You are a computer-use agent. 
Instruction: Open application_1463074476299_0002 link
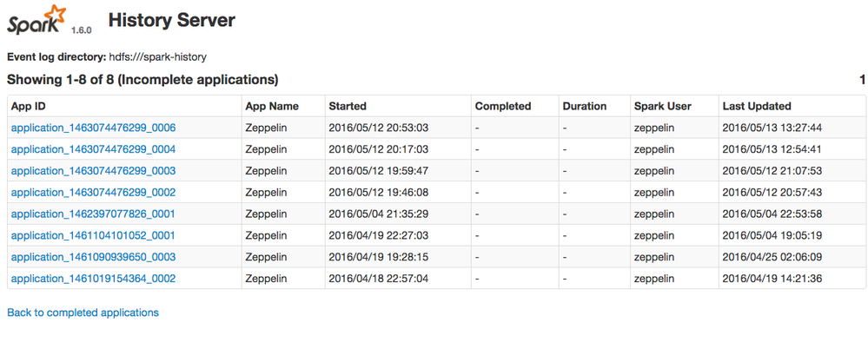tap(93, 192)
